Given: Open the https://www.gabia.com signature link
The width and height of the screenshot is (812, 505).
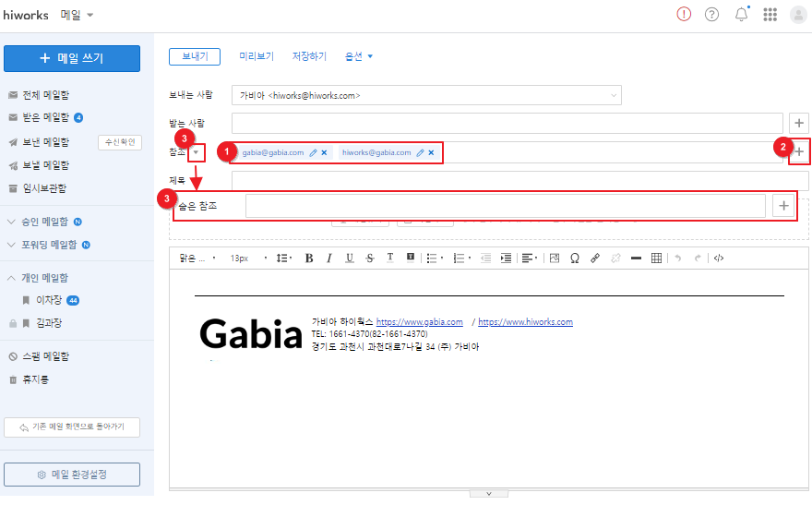Looking at the screenshot, I should 419,322.
